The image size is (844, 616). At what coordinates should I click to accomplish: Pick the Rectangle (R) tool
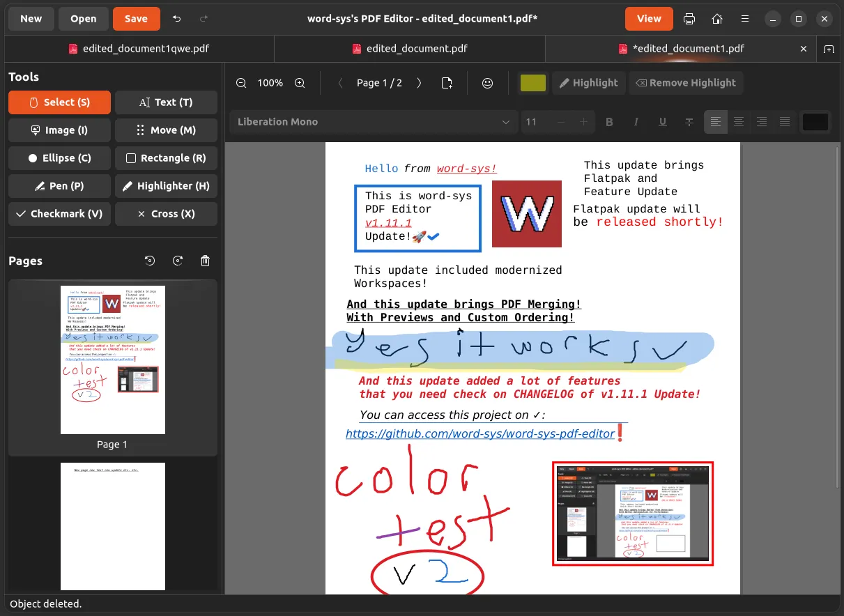coord(166,158)
